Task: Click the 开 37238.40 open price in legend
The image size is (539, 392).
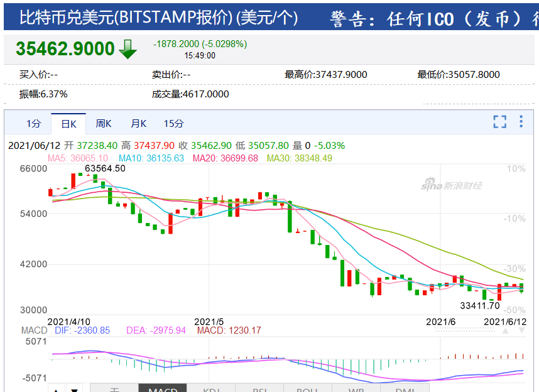Action: tap(90, 146)
